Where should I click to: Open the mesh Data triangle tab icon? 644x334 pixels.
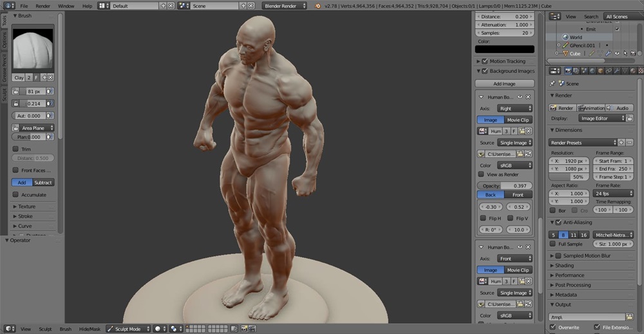tap(625, 71)
